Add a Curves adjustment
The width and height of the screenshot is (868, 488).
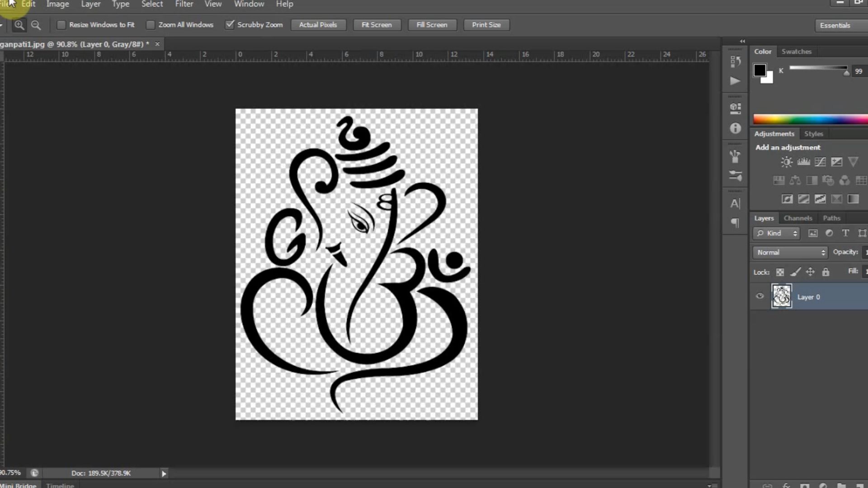[820, 162]
